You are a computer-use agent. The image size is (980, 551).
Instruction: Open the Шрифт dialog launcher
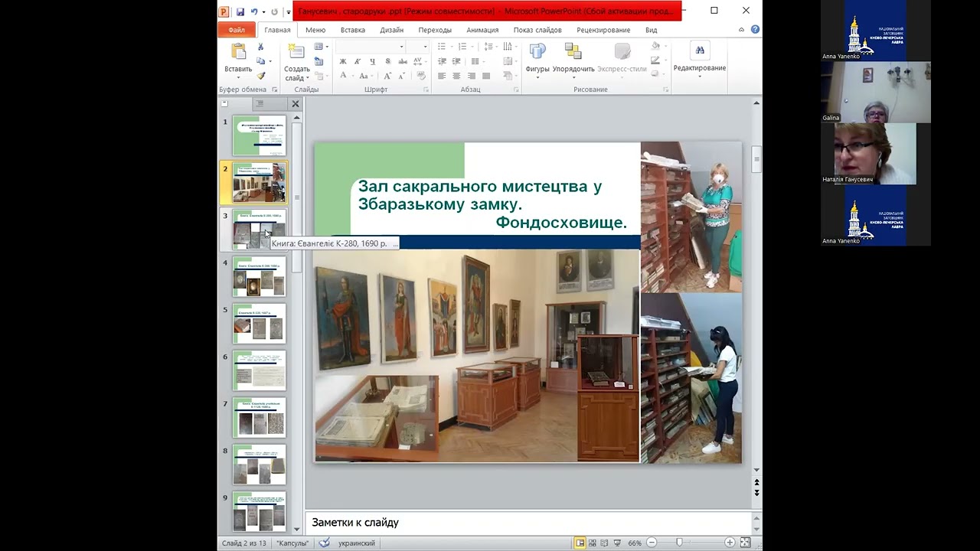[x=426, y=90]
